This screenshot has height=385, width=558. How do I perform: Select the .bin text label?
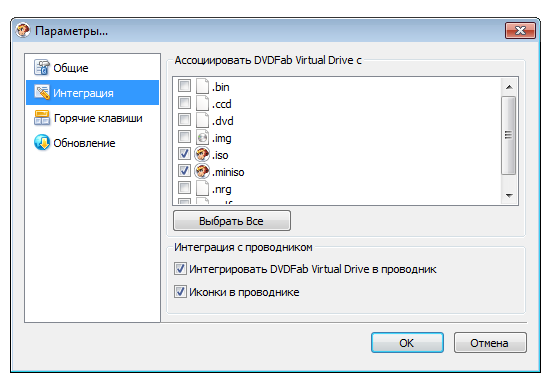click(x=221, y=87)
